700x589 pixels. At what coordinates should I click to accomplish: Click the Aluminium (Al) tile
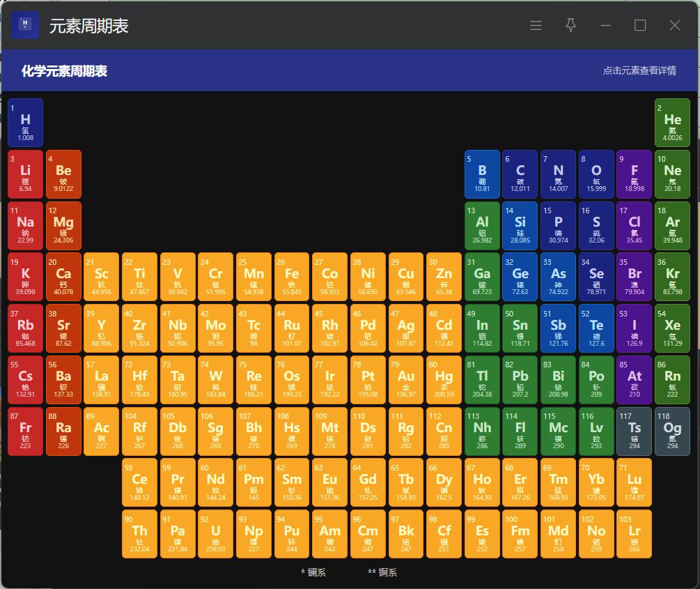coord(482,226)
